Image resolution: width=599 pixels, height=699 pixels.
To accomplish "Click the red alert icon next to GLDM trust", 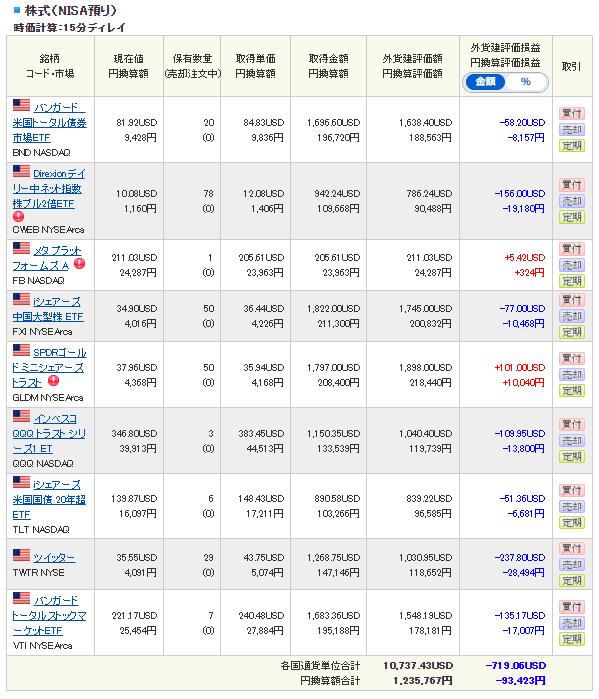I will tap(53, 381).
